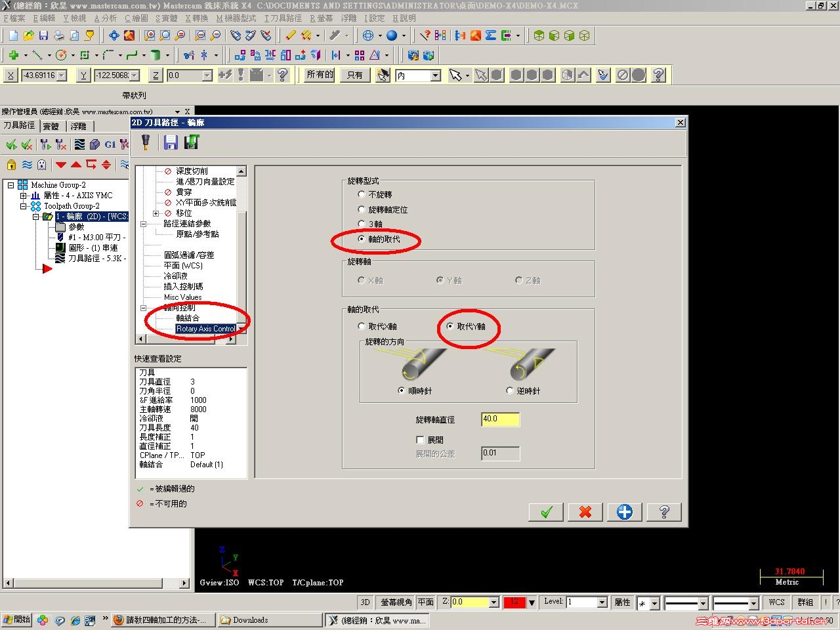
Task: Click the green cylinder solid icon
Action: click(x=156, y=55)
